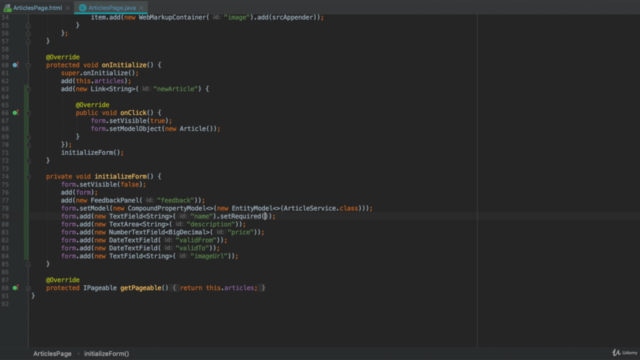Click "super.onInitialize();" on line 61

point(100,73)
